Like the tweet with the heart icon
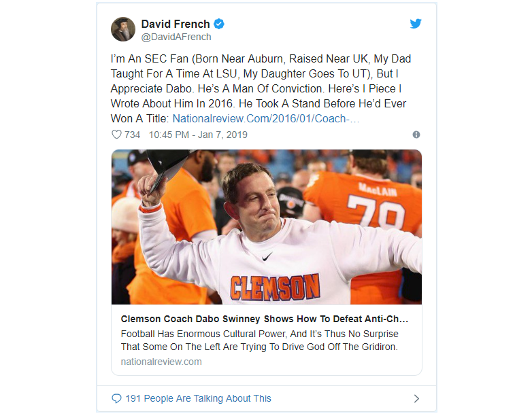The height and width of the screenshot is (418, 532). [116, 135]
